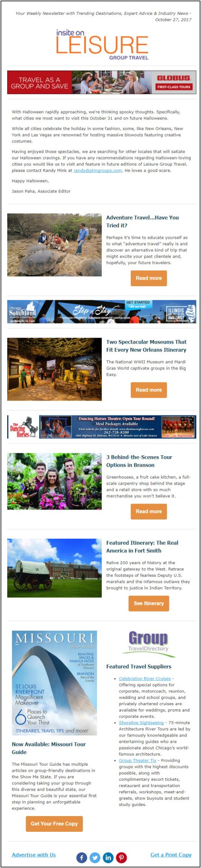Click the Group Travel Directory logo
The height and width of the screenshot is (868, 201).
(x=148, y=643)
